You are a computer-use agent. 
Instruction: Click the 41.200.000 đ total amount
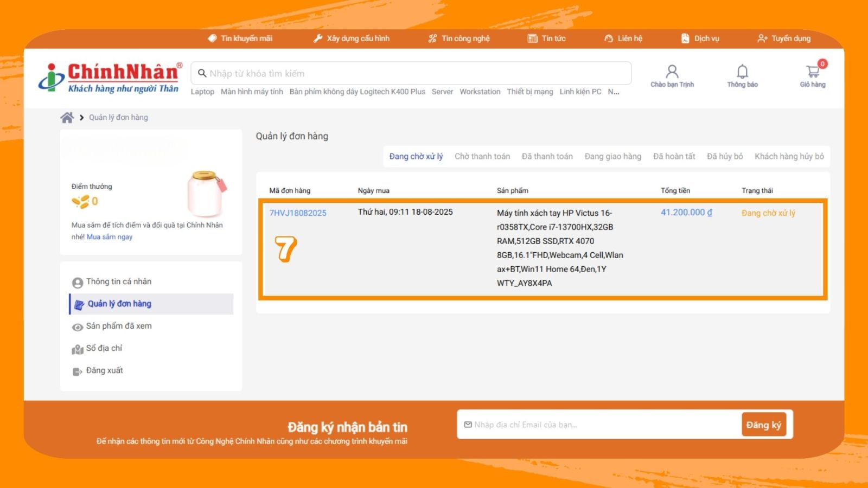pyautogui.click(x=686, y=213)
